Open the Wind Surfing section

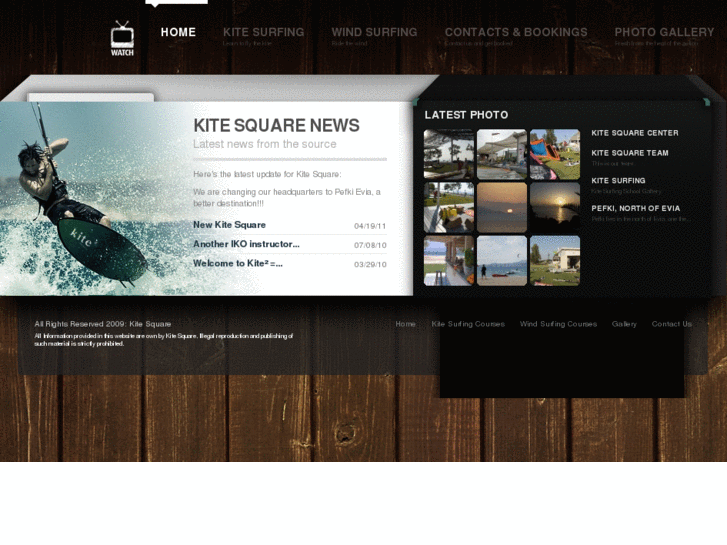(374, 32)
